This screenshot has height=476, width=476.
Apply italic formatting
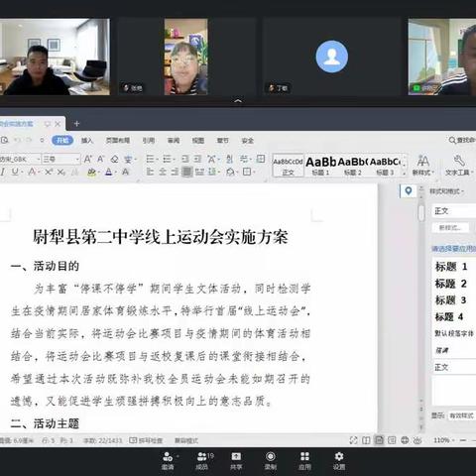pos(3,172)
